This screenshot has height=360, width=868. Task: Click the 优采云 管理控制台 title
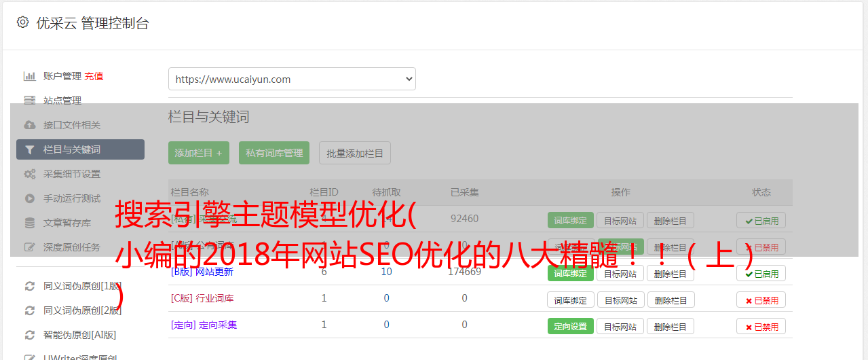[x=92, y=23]
